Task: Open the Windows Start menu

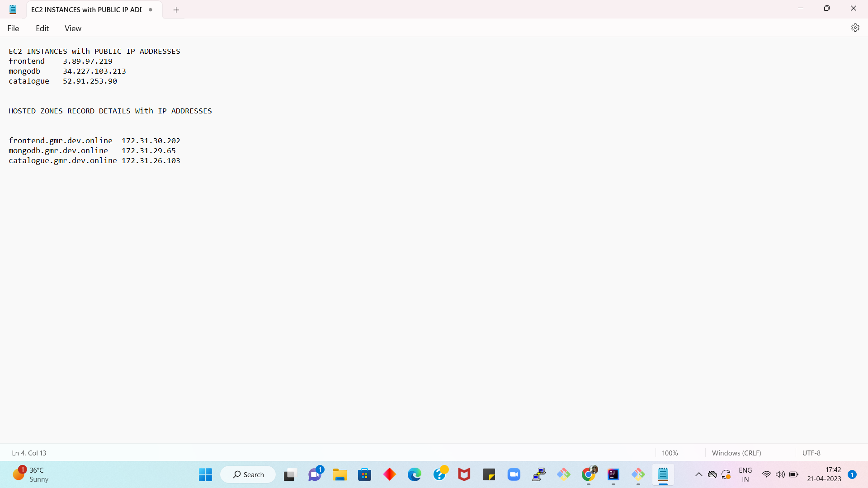Action: (x=205, y=474)
